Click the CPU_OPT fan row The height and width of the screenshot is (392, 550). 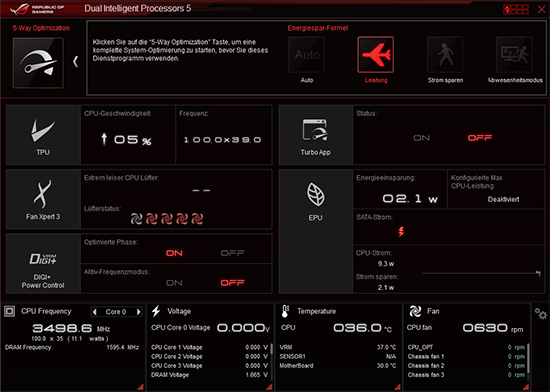click(x=466, y=347)
